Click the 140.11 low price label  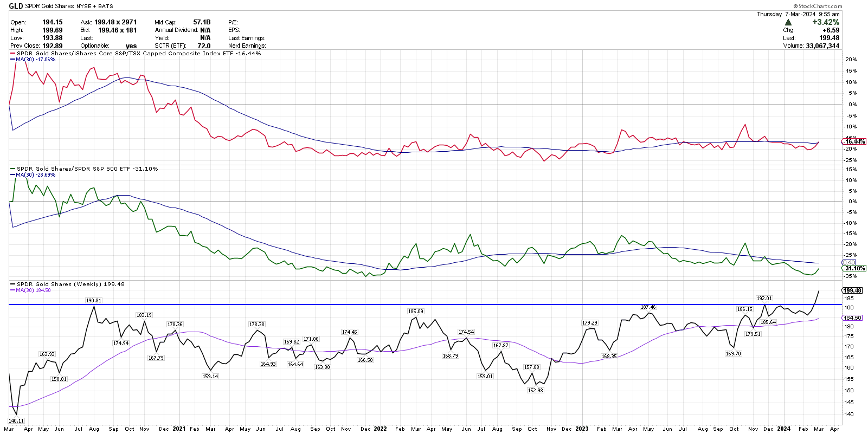point(16,420)
